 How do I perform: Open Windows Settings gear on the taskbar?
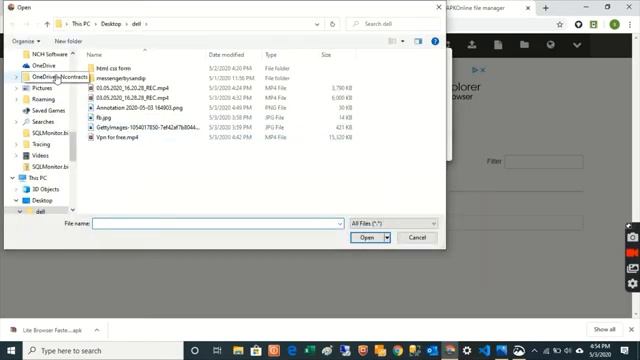pos(467,351)
